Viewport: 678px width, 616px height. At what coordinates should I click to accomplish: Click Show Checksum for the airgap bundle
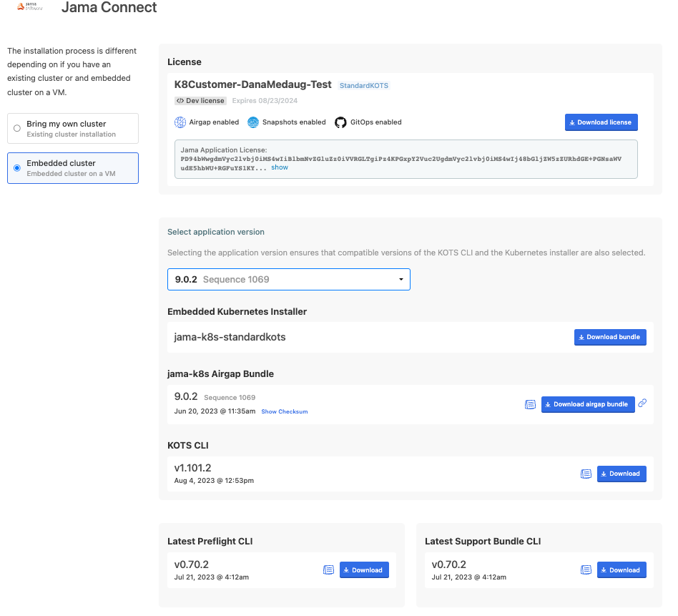tap(284, 411)
